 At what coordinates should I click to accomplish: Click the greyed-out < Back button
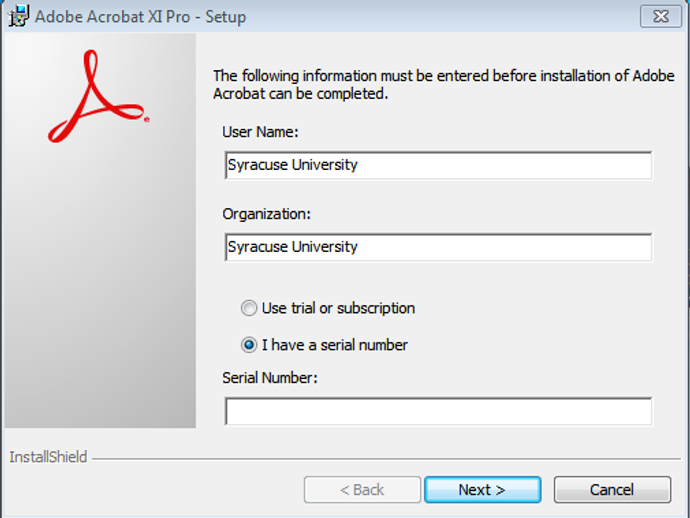coord(362,490)
